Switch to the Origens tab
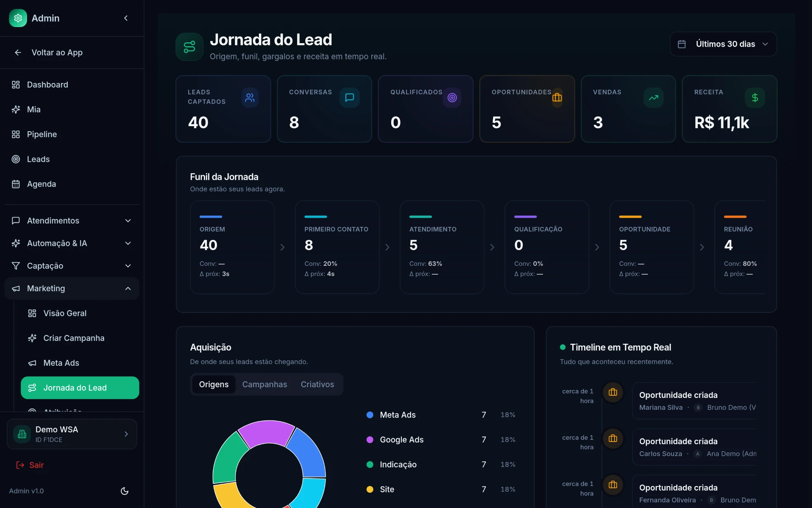 [214, 384]
